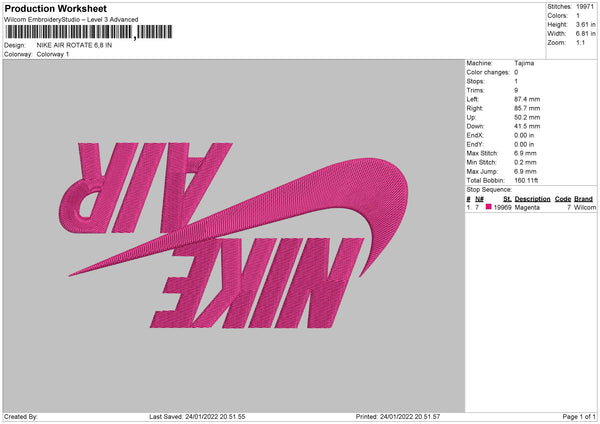Click the Up value 50.2 mm
The image size is (600, 424).
527,117
